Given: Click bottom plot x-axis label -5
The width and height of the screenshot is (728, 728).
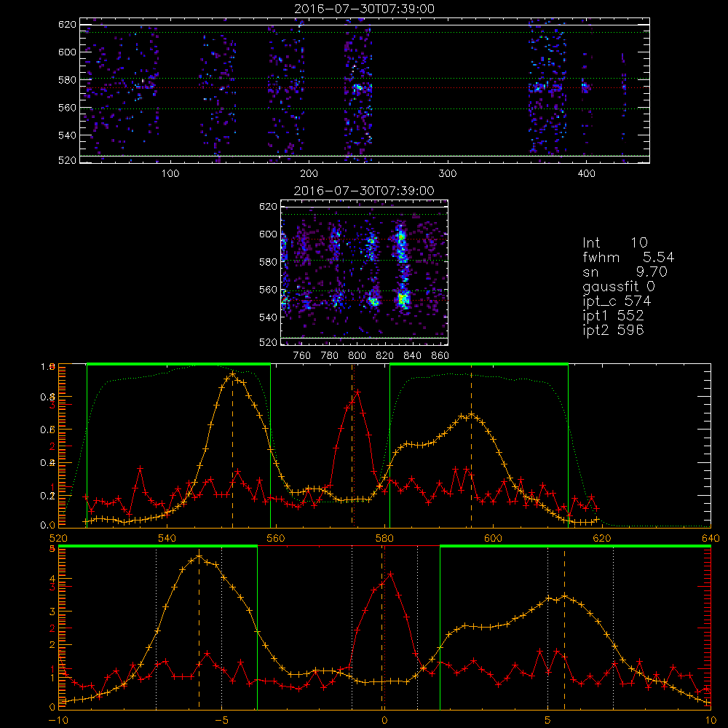Looking at the screenshot, I should point(221,721).
